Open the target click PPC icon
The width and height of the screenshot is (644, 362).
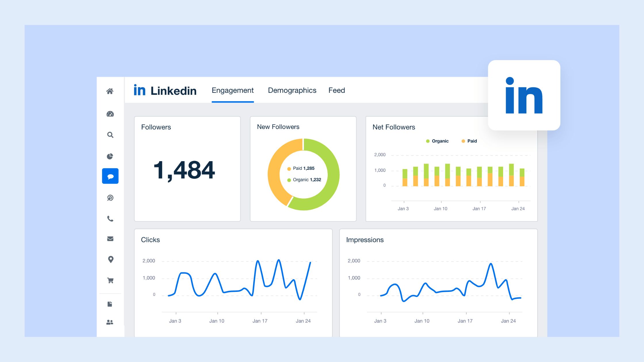pos(110,198)
